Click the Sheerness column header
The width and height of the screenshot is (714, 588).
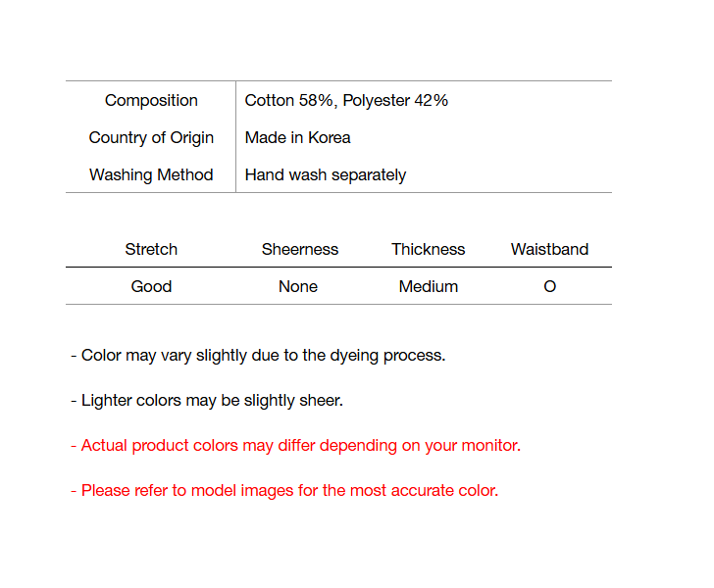tap(299, 249)
